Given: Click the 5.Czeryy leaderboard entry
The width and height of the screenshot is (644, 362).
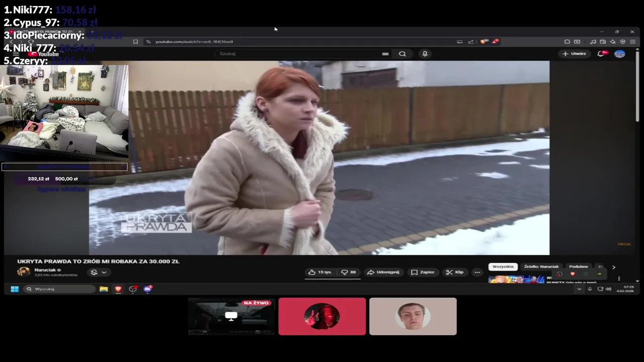Looking at the screenshot, I should click(44, 61).
